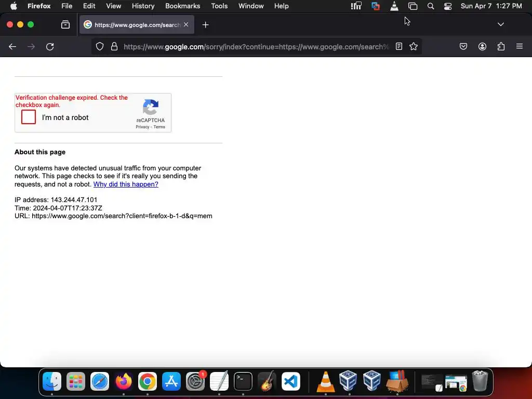Open Control Center in menu bar
The height and width of the screenshot is (399, 532).
coord(448,6)
